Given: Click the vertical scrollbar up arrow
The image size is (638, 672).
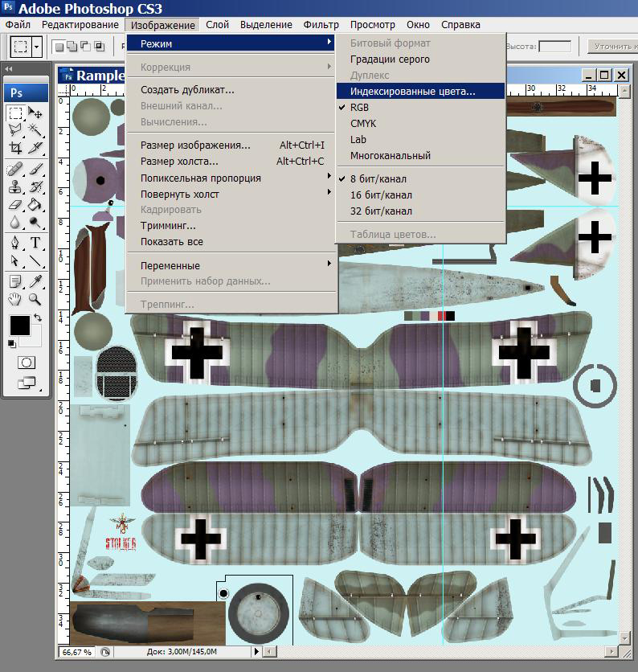Looking at the screenshot, I should point(624,90).
